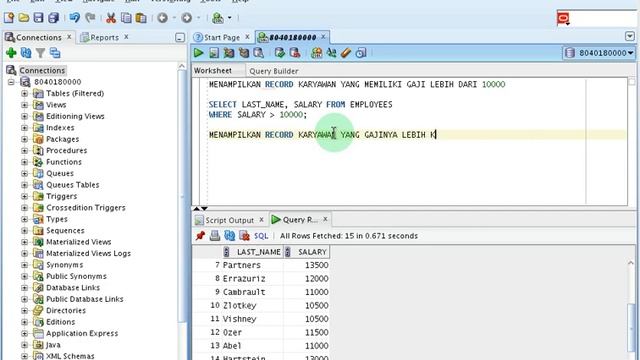Click the Copy icon
The height and width of the screenshot is (360, 640).
[126, 18]
